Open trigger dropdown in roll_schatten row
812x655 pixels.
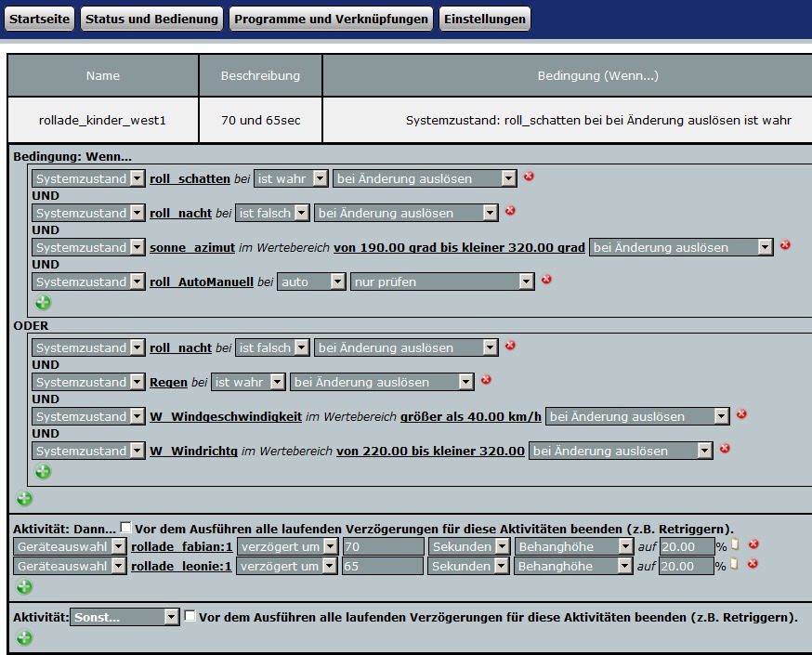tap(425, 178)
